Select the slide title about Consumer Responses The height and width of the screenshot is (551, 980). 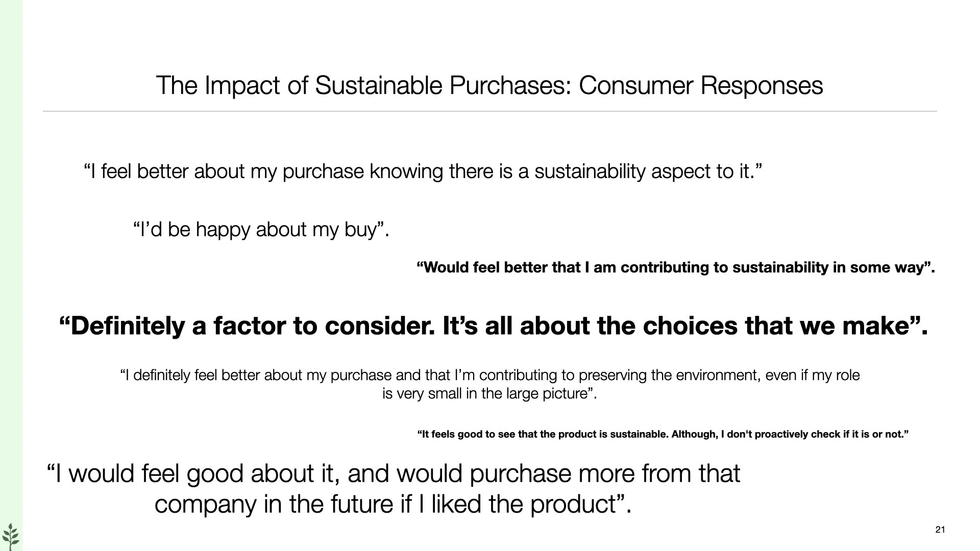[x=489, y=85]
